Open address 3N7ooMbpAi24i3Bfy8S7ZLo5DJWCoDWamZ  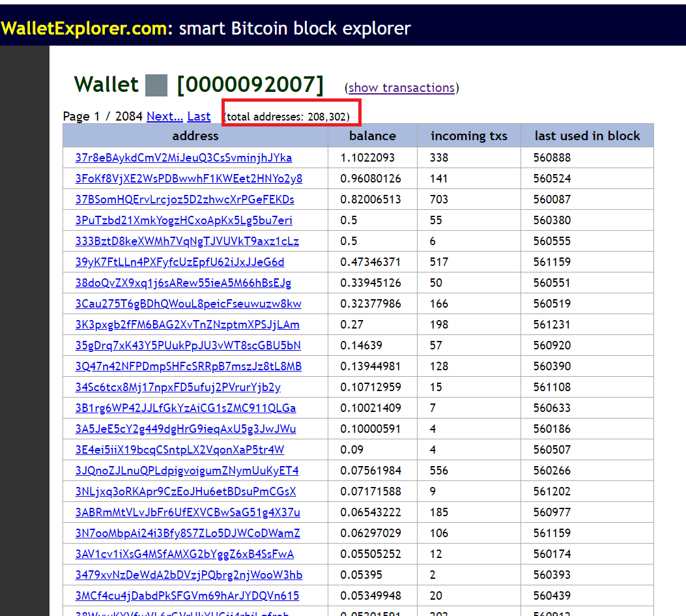(x=188, y=533)
